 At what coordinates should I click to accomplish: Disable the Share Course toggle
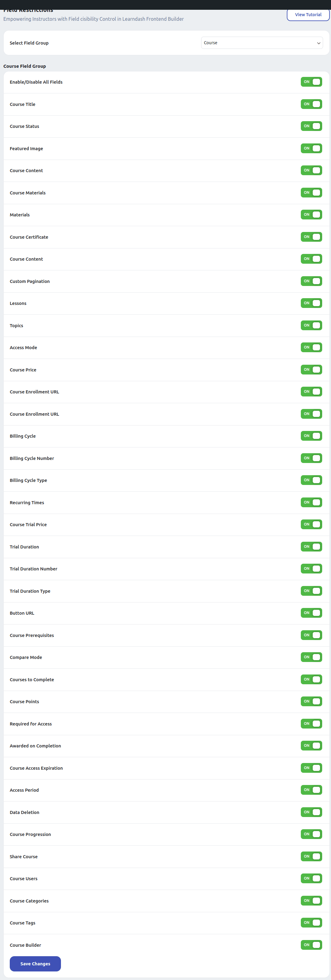311,856
